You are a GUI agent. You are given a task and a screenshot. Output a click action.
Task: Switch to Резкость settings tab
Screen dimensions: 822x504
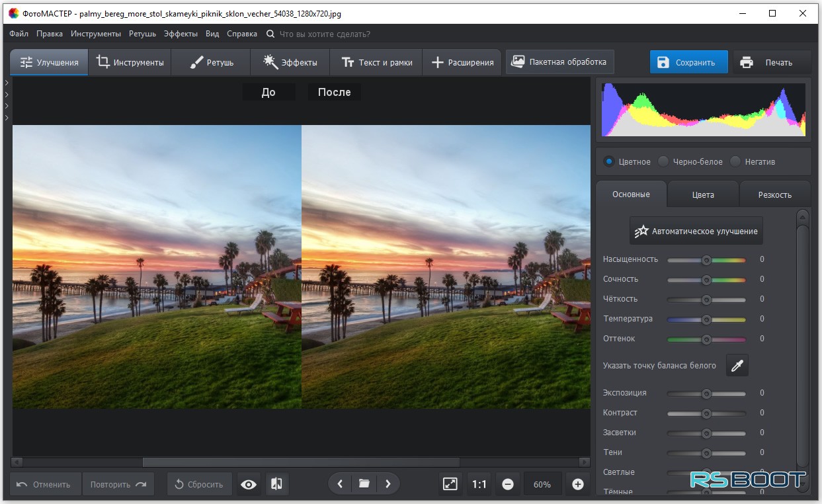[x=775, y=194]
